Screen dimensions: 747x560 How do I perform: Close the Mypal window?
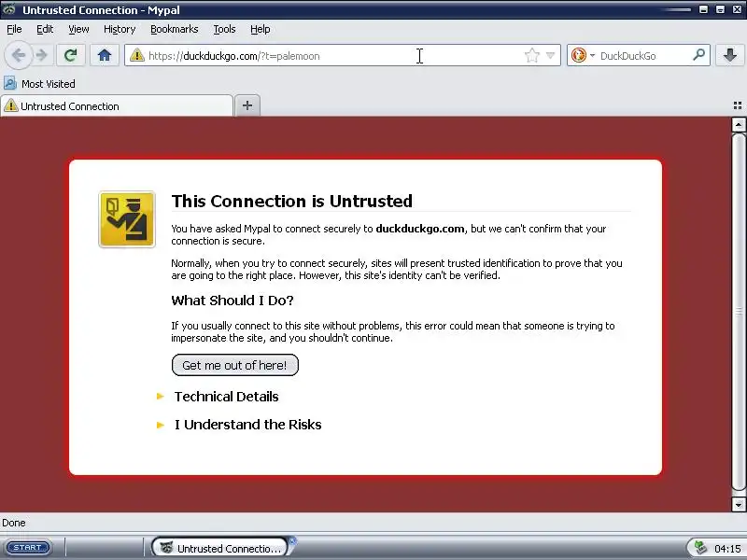(x=737, y=9)
